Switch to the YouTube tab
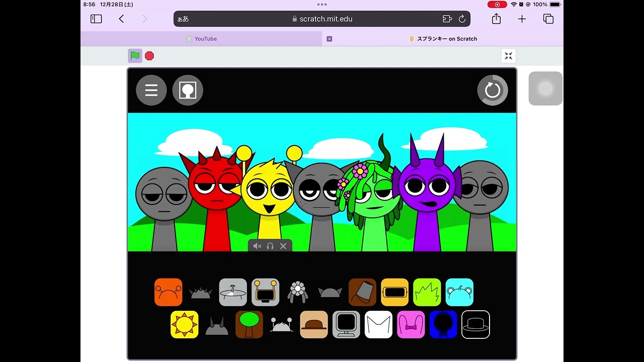The image size is (644, 362). click(201, 39)
